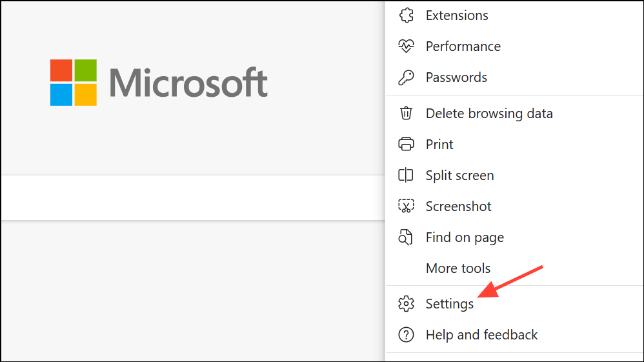Click the Help question mark icon
The height and width of the screenshot is (362, 644).
coord(406,334)
